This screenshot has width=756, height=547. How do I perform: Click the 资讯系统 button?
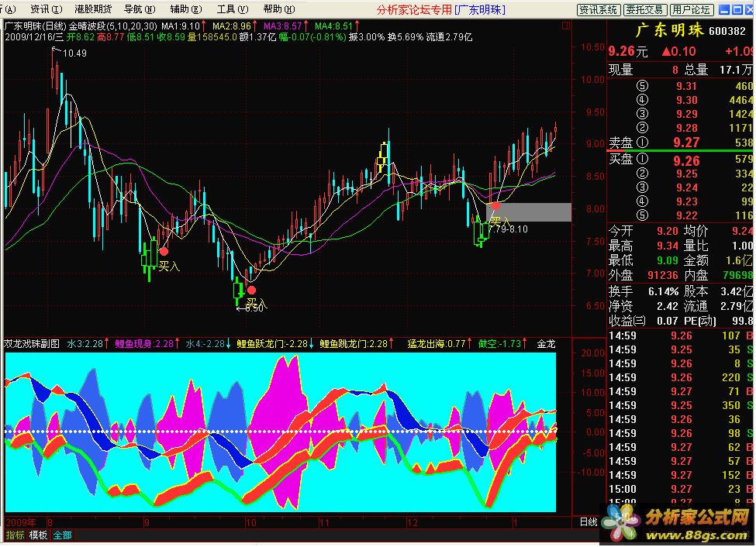(598, 9)
